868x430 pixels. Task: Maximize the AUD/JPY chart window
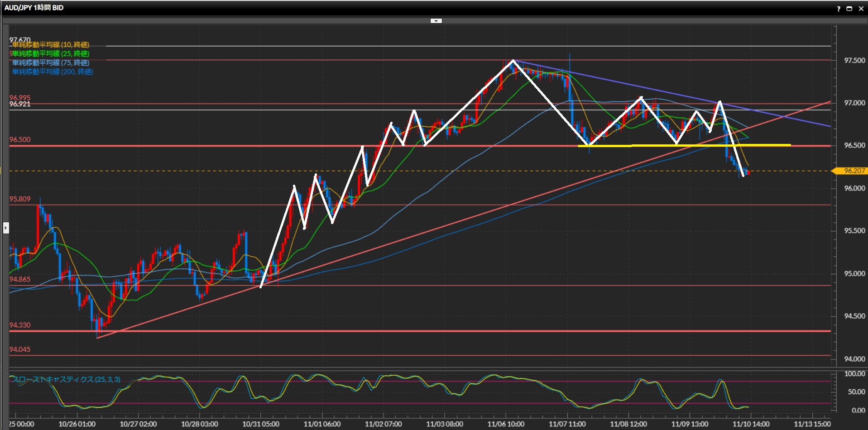point(849,9)
